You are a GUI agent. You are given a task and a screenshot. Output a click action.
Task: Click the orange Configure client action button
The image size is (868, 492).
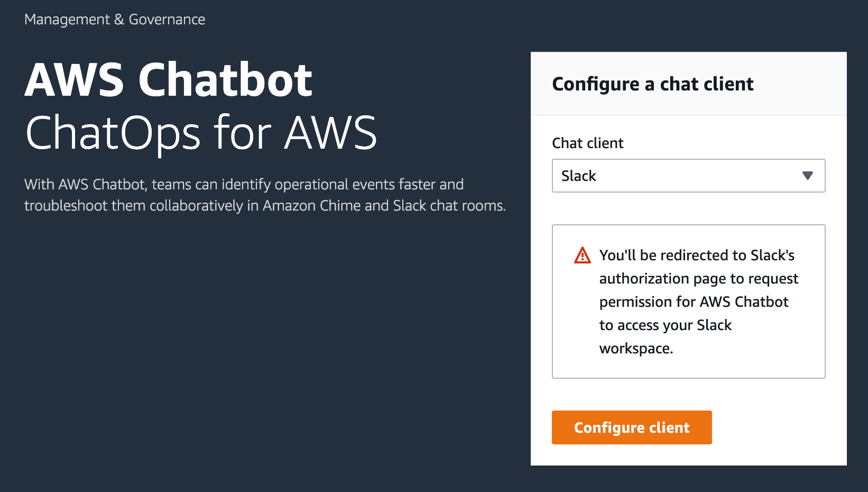click(631, 427)
